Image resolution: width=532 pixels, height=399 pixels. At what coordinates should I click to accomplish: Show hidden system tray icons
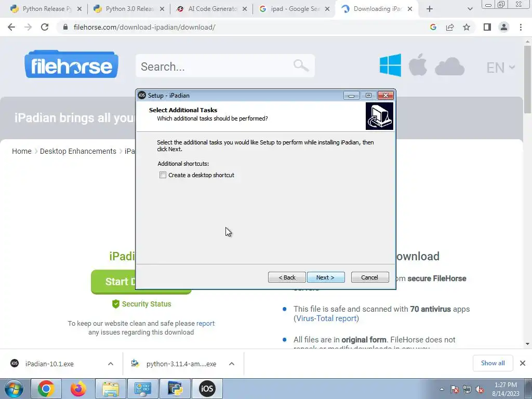442,390
